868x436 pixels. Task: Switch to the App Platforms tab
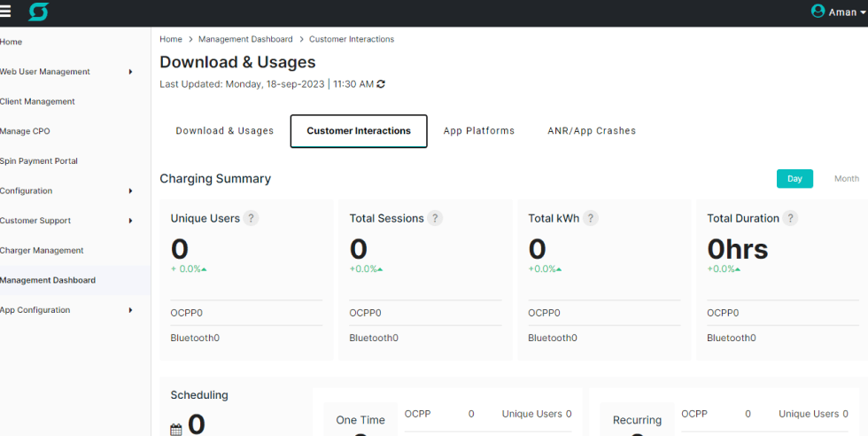click(x=478, y=131)
